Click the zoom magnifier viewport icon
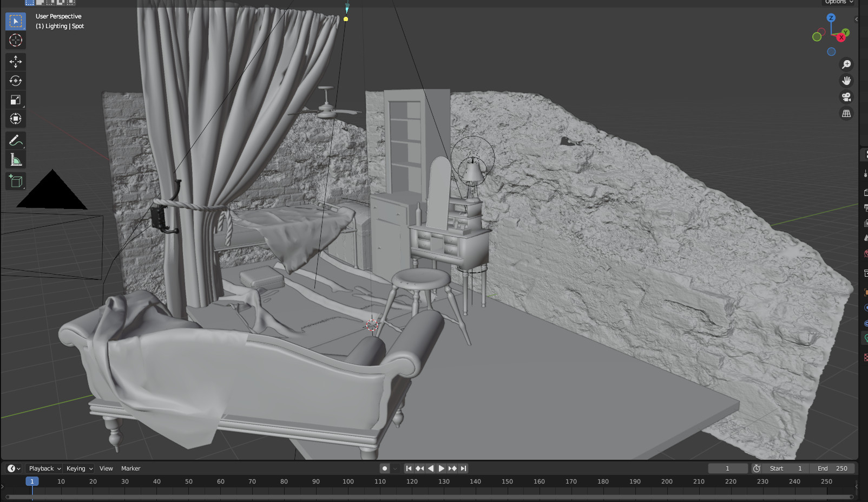The height and width of the screenshot is (502, 868). [x=846, y=64]
